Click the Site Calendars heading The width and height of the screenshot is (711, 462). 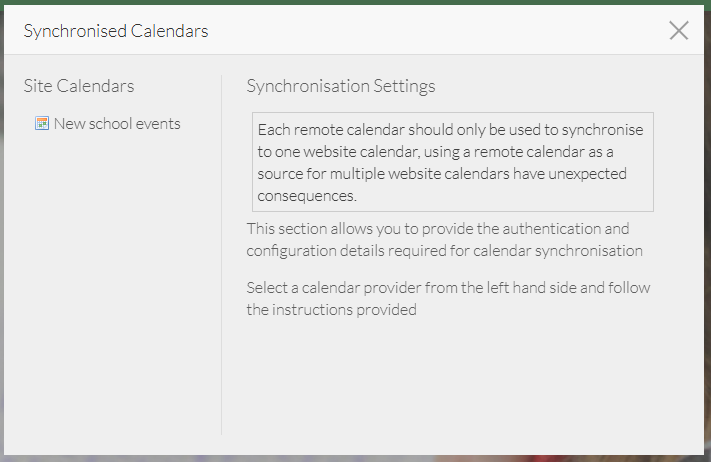79,86
